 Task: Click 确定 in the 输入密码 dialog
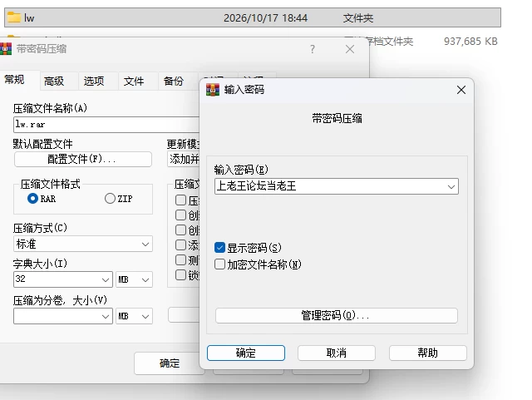coord(246,353)
